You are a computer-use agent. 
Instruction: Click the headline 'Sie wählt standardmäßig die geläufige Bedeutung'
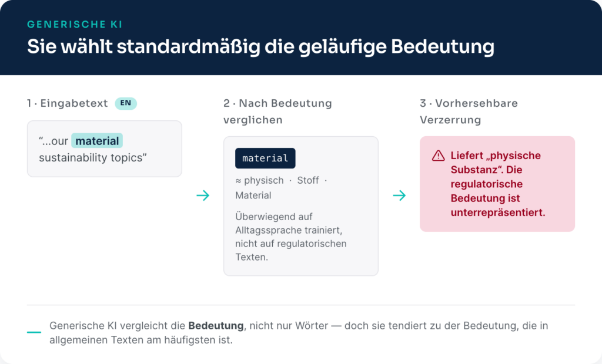point(260,47)
